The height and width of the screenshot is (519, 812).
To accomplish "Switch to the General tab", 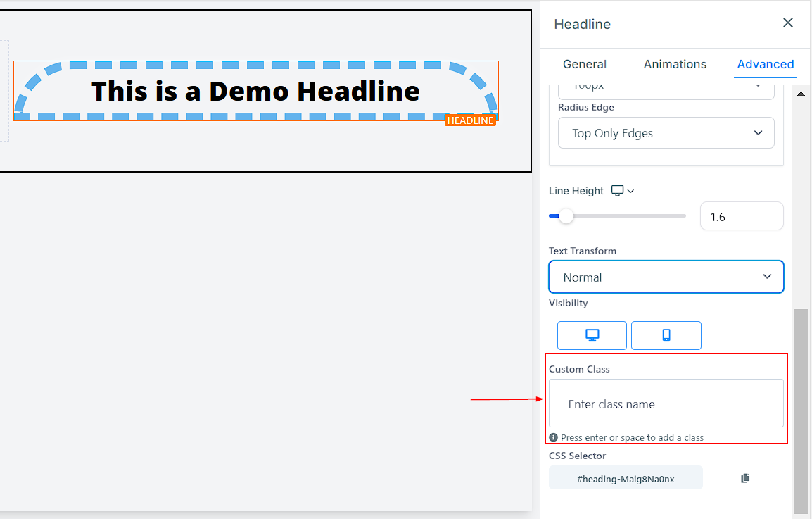I will pos(584,64).
